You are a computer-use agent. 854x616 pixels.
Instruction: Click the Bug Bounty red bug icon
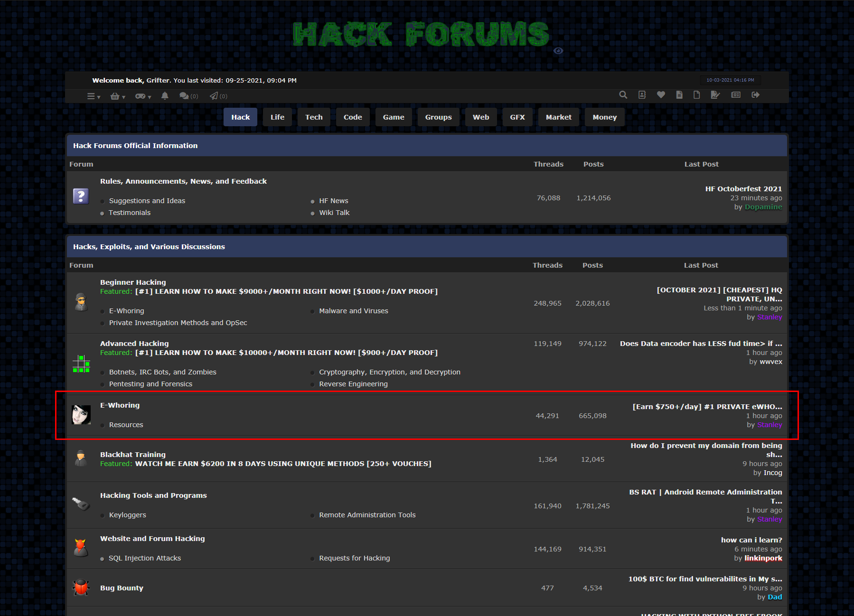81,588
